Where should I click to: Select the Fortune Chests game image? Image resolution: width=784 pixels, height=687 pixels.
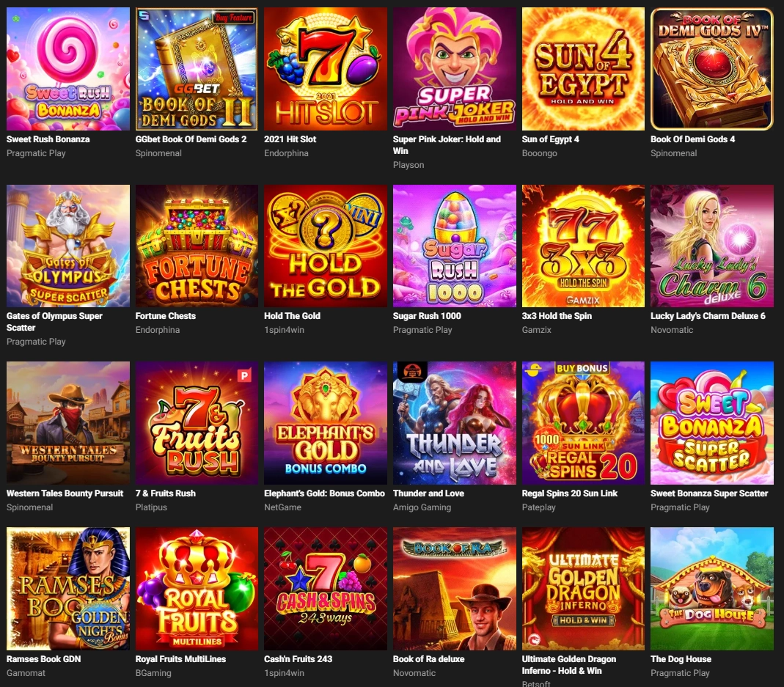coord(197,246)
